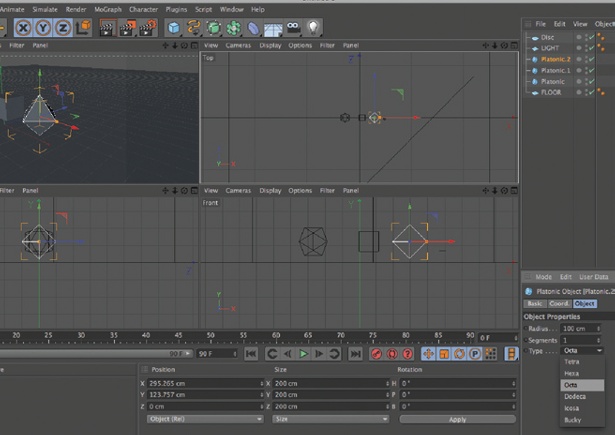Click the Cube primitive icon in toolbar
Screen dimensions: 615x435
click(x=174, y=28)
